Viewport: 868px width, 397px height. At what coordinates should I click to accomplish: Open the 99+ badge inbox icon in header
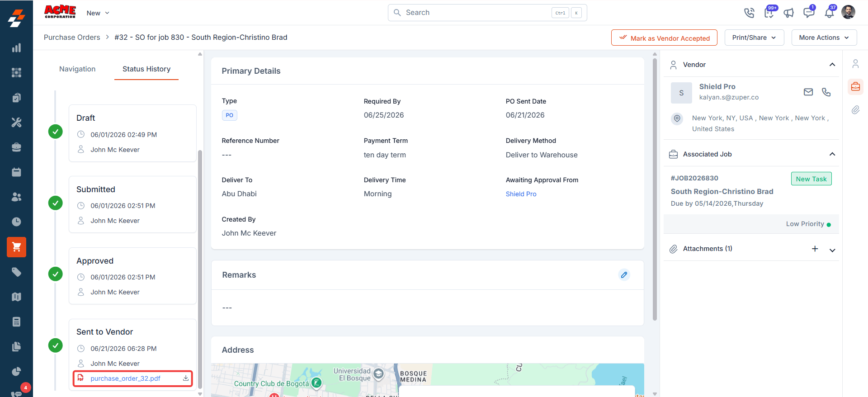[x=770, y=12]
